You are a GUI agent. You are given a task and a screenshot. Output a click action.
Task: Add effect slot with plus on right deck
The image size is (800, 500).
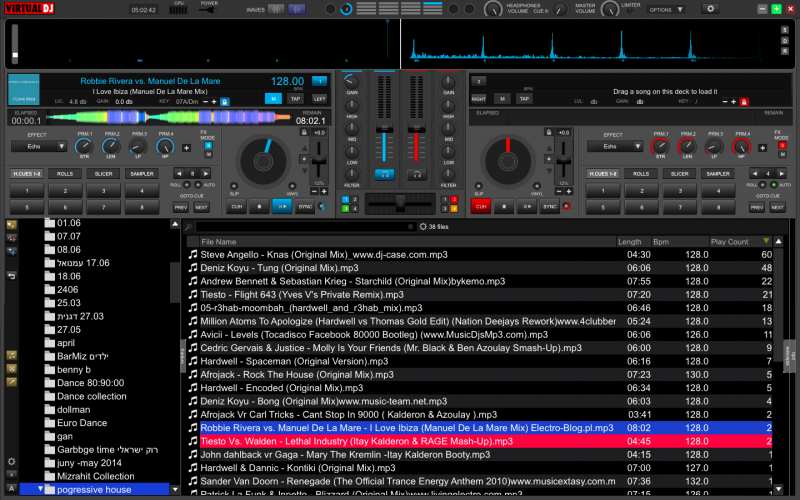[762, 148]
